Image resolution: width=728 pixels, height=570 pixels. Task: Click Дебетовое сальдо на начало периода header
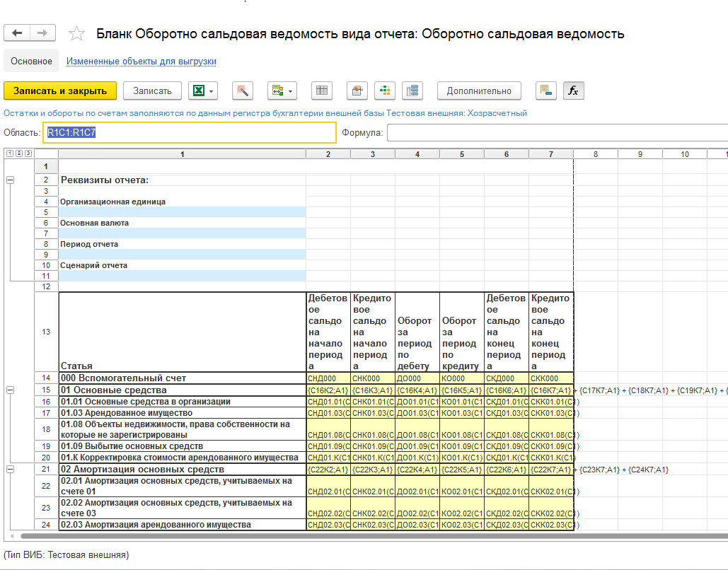click(x=328, y=332)
